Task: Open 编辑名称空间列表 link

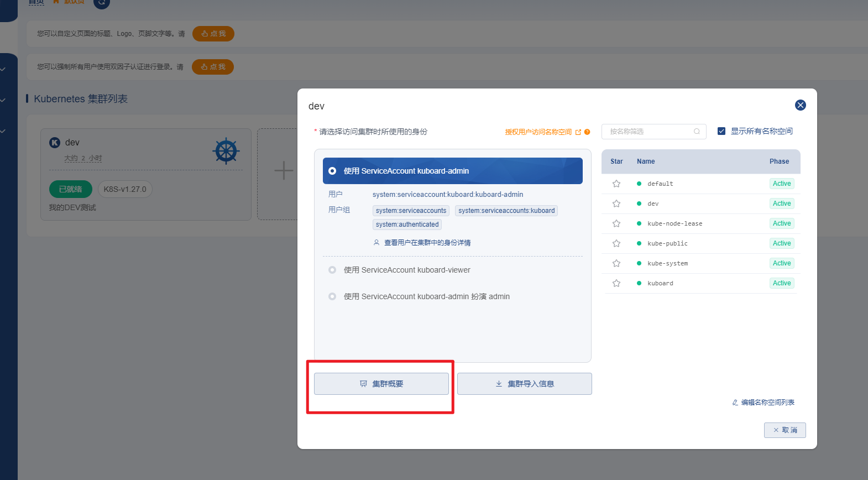Action: 763,403
